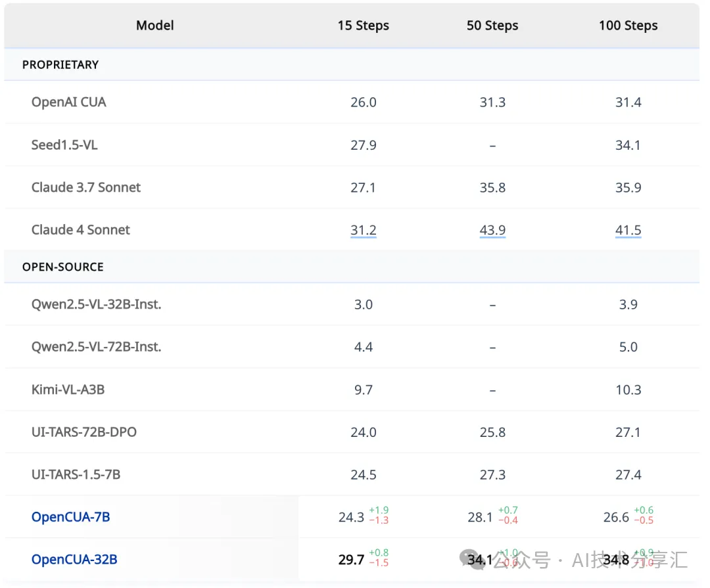This screenshot has height=588, width=710.
Task: Click OpenAI CUA's 50 Steps score 31.3
Action: (x=492, y=102)
